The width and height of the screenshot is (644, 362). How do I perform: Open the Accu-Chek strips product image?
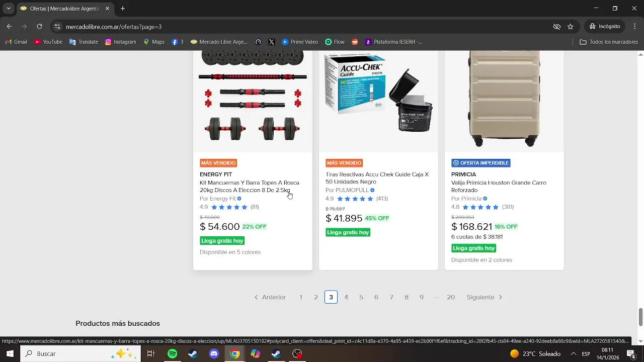tap(378, 101)
